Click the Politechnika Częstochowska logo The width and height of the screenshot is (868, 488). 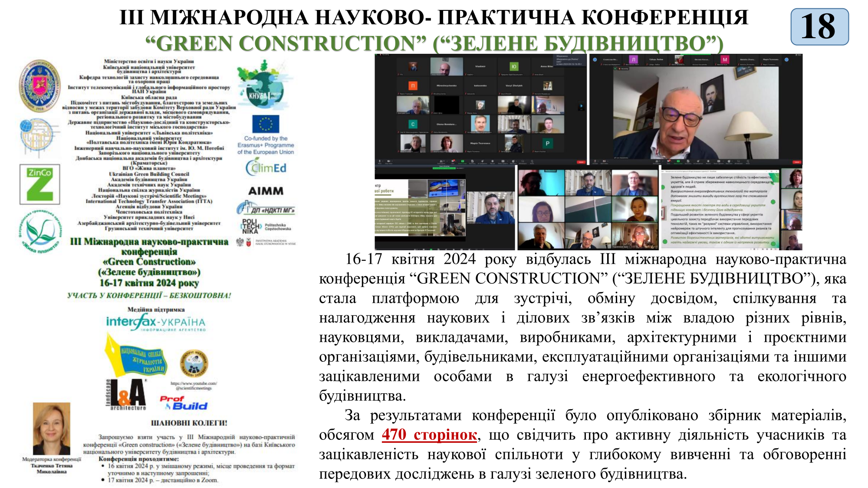pyautogui.click(x=266, y=226)
